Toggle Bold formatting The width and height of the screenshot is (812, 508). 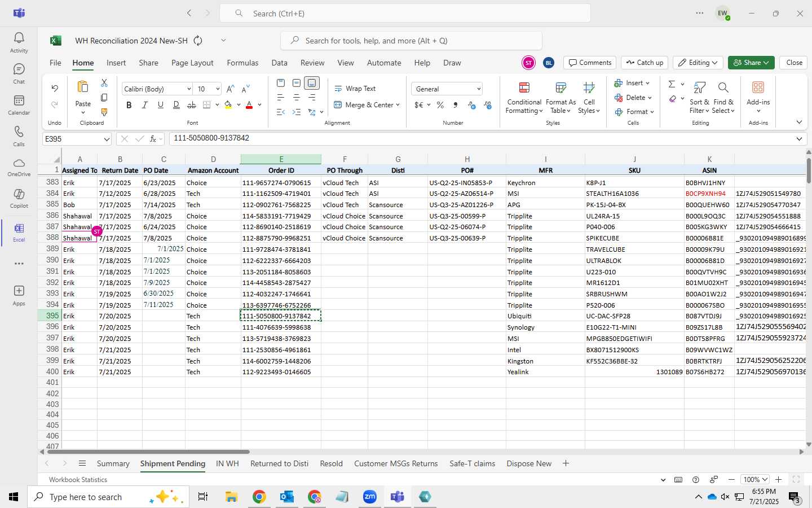point(129,105)
